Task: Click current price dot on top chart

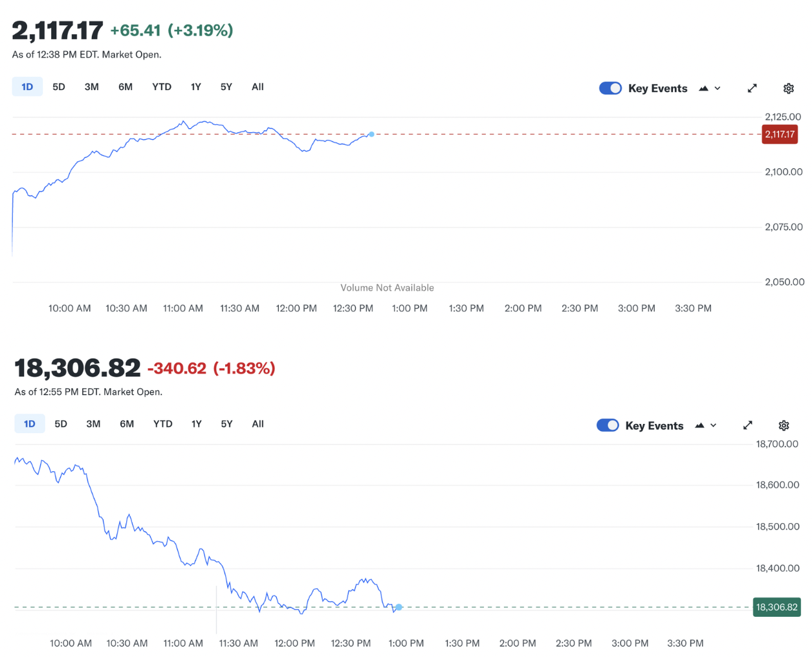Action: tap(371, 134)
